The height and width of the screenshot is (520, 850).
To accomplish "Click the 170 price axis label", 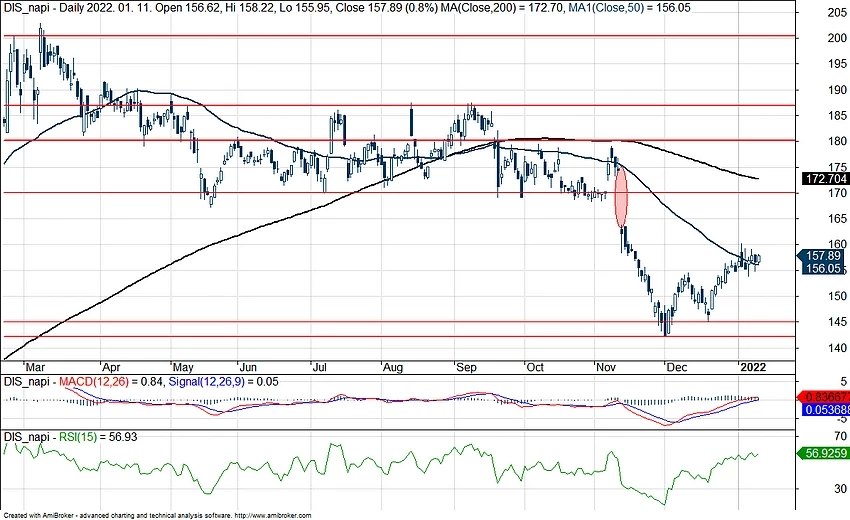I will (x=837, y=193).
